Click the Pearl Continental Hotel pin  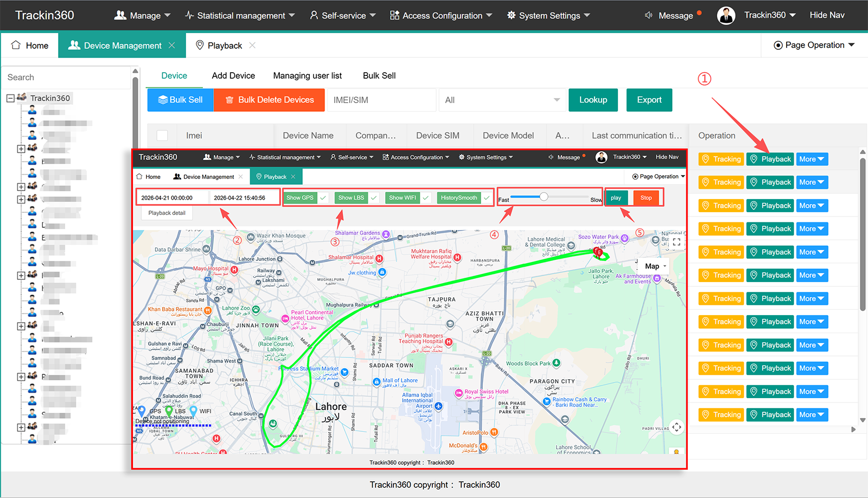[x=285, y=318]
